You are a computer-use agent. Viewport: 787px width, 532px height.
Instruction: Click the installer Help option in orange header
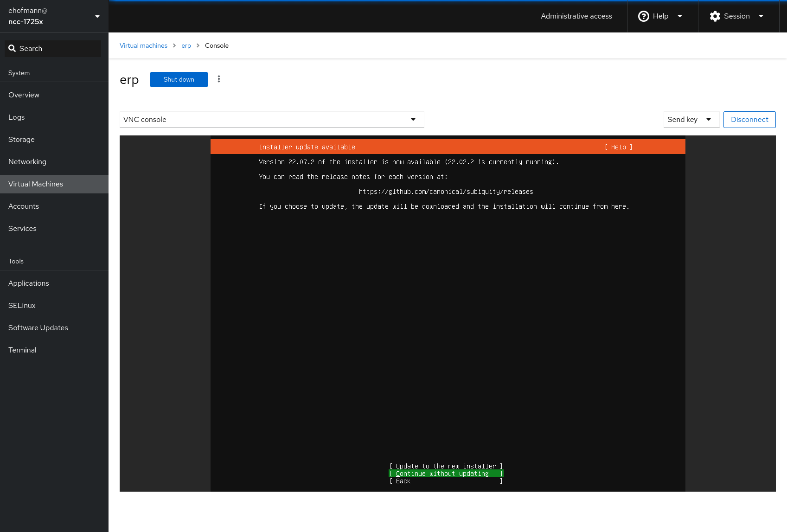[x=618, y=147]
